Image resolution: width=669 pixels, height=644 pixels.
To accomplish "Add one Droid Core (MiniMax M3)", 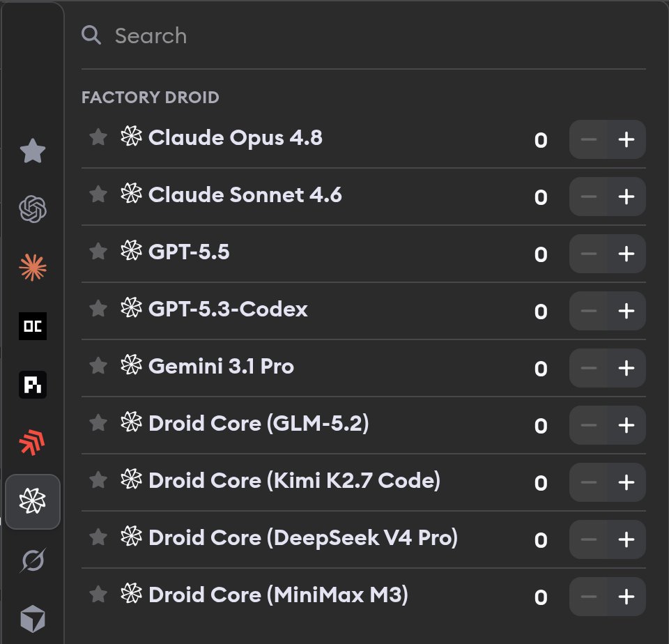I will [x=626, y=597].
